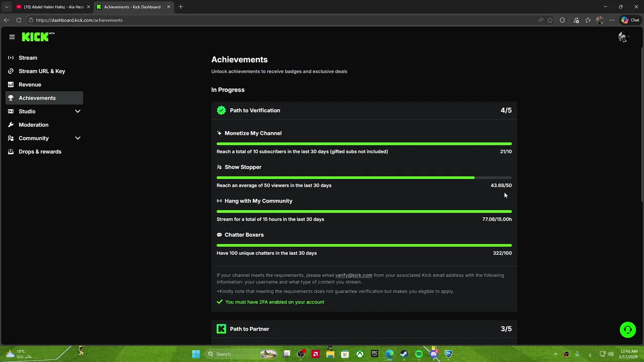Open Spotify from the taskbar

click(x=419, y=354)
